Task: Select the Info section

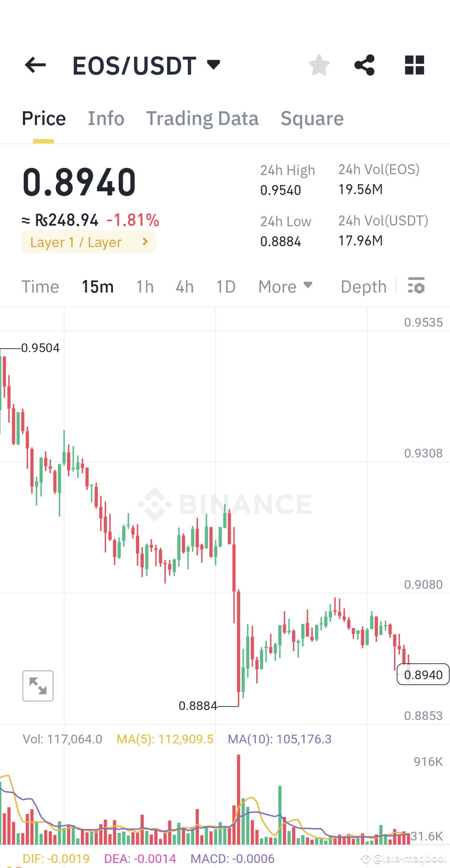Action: point(106,118)
